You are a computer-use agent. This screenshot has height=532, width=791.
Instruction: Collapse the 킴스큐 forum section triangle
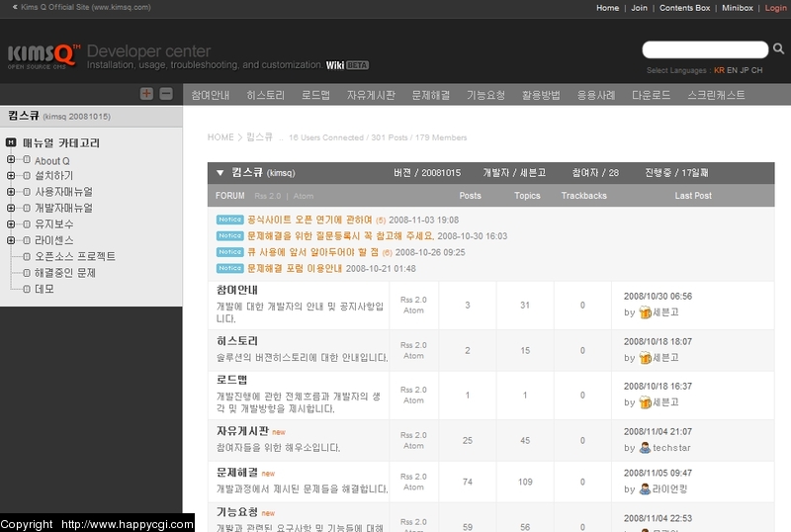pyautogui.click(x=220, y=173)
